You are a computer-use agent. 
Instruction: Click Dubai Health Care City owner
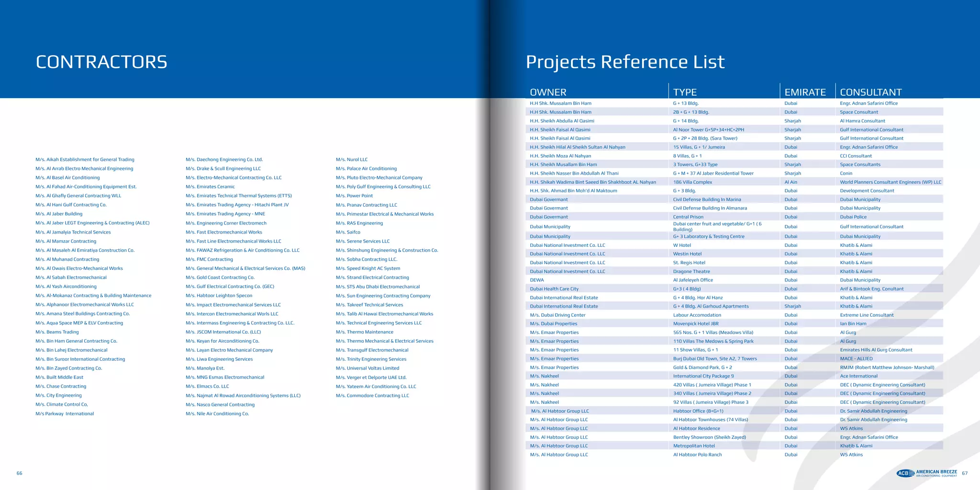pyautogui.click(x=554, y=289)
